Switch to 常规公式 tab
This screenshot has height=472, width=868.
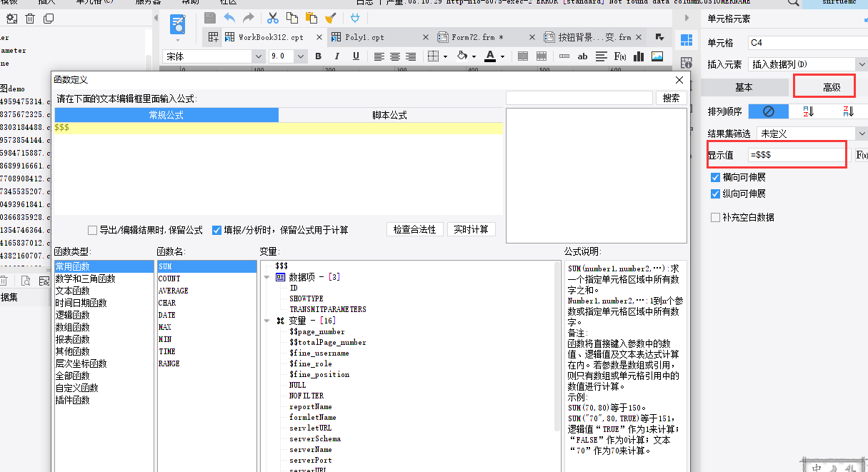pos(166,115)
